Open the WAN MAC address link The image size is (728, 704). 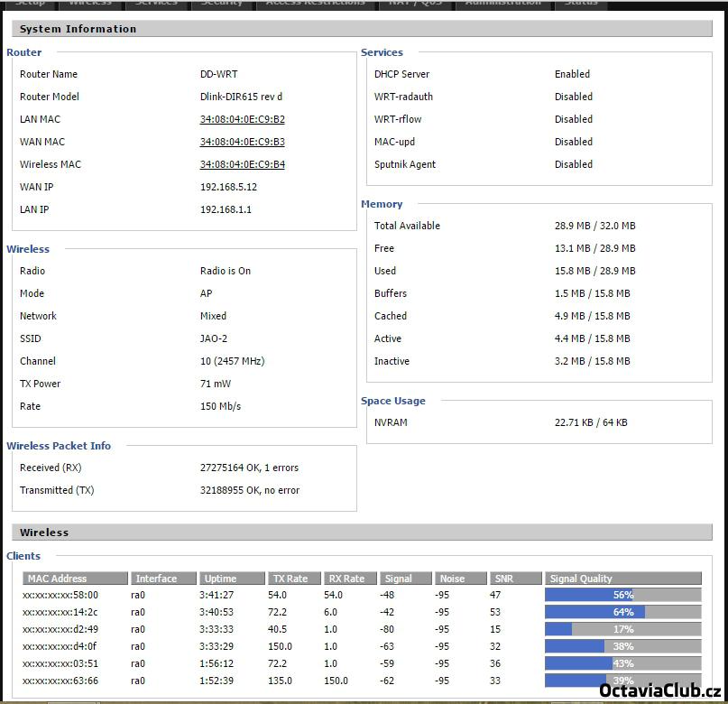coord(242,142)
